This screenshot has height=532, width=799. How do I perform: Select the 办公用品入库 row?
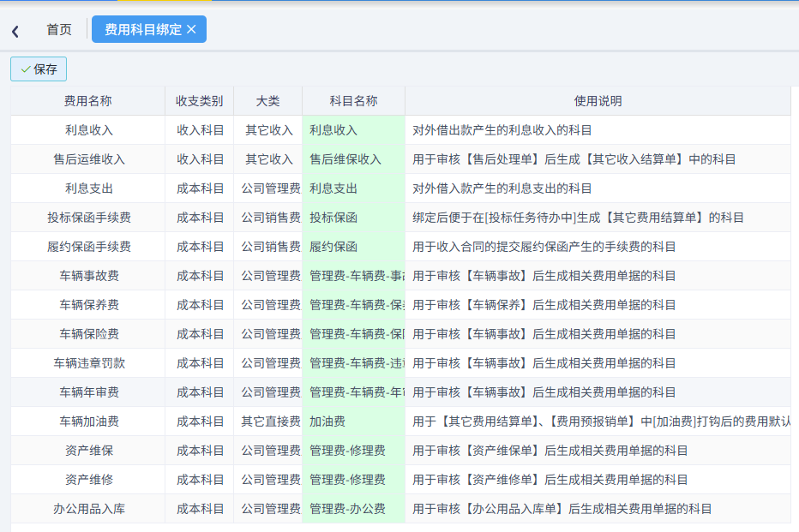(87, 508)
